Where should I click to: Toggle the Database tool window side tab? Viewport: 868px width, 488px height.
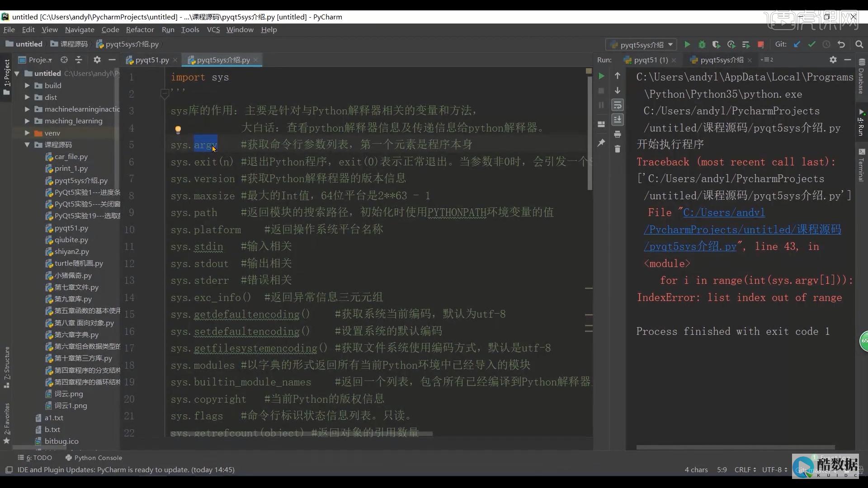point(861,76)
